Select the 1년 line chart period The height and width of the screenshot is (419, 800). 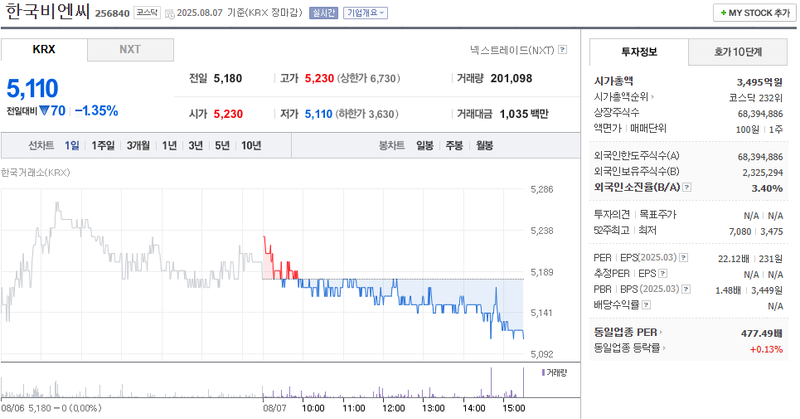point(169,145)
